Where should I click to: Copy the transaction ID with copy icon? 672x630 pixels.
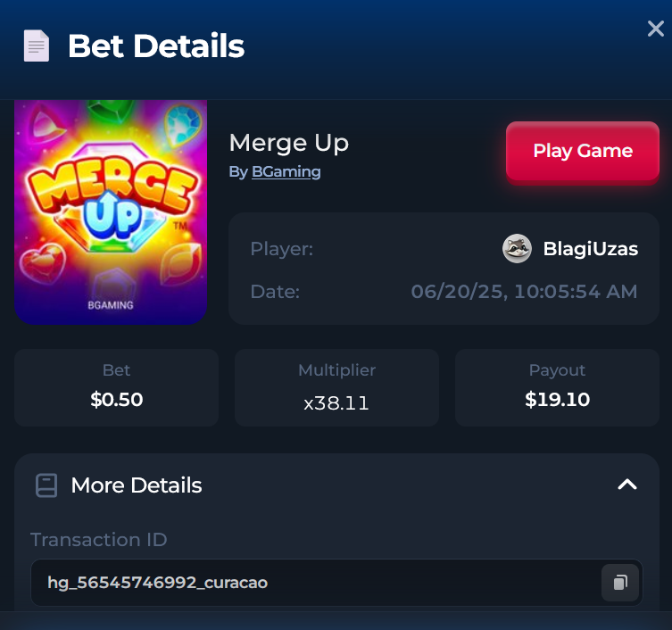tap(620, 583)
